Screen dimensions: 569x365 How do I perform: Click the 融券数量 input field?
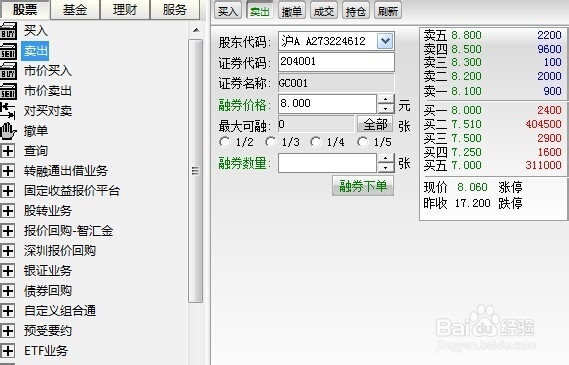click(327, 163)
